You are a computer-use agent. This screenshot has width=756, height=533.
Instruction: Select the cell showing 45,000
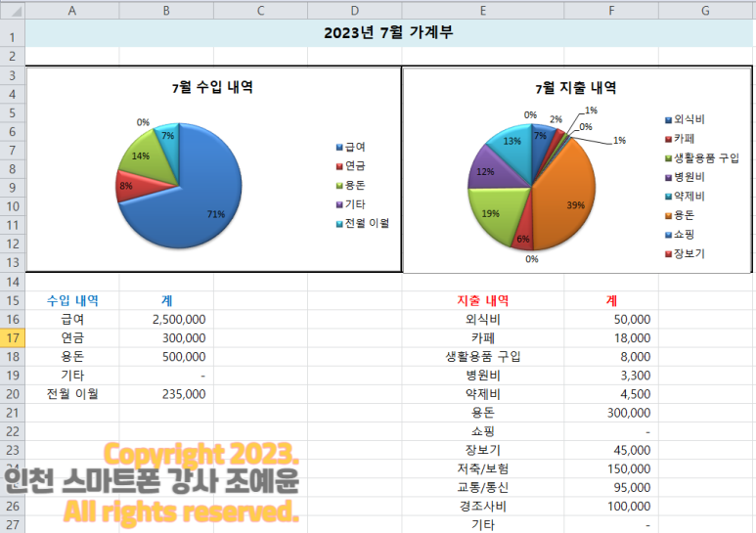[611, 450]
